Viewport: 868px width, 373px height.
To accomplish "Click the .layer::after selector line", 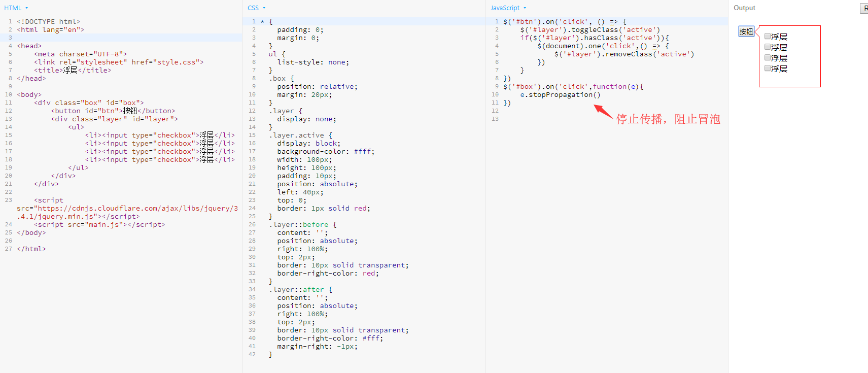I will pos(300,289).
